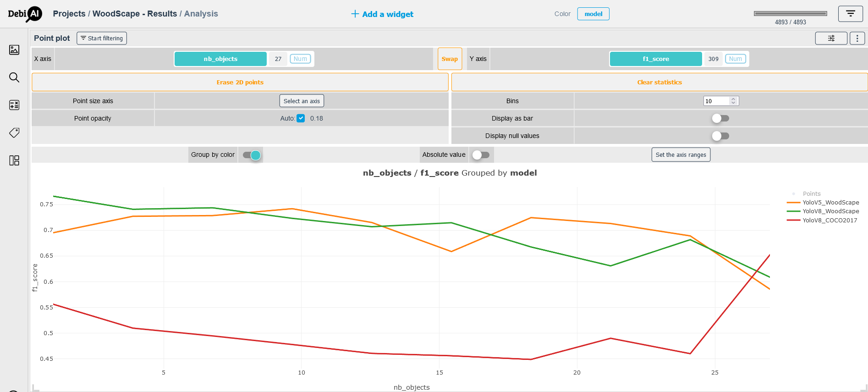The height and width of the screenshot is (392, 868).
Task: Open the f1_score Y axis selector
Action: 655,59
